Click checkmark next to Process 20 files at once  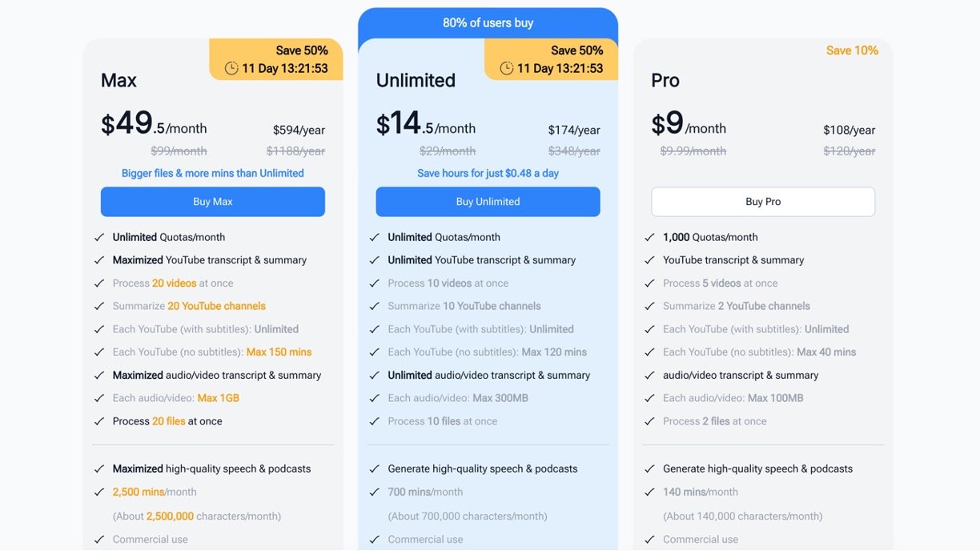pyautogui.click(x=99, y=421)
